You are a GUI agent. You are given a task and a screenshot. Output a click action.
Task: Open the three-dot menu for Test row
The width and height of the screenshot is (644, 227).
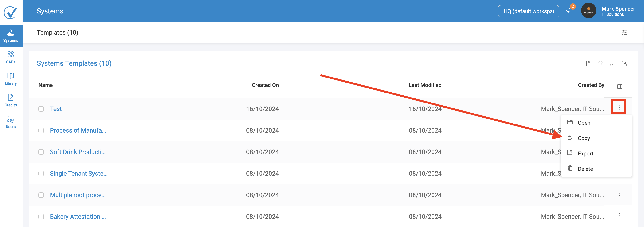click(620, 108)
